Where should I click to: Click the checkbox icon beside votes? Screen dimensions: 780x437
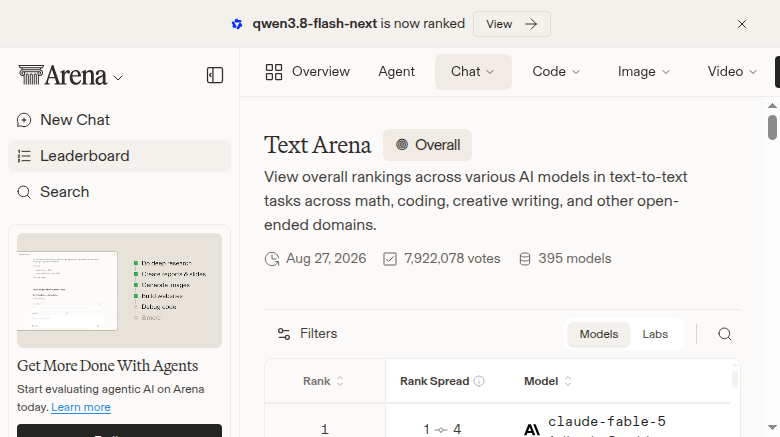[x=390, y=259]
